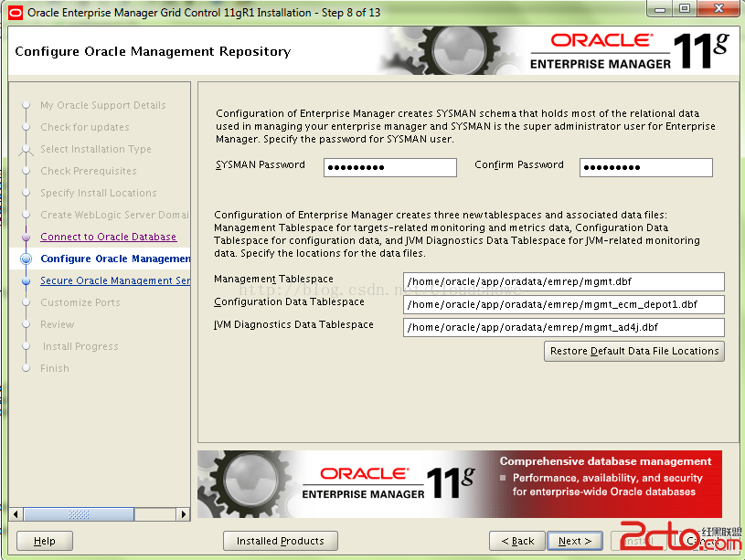The width and height of the screenshot is (745, 560).
Task: Focus the SYSMAN Password field
Action: tap(390, 168)
